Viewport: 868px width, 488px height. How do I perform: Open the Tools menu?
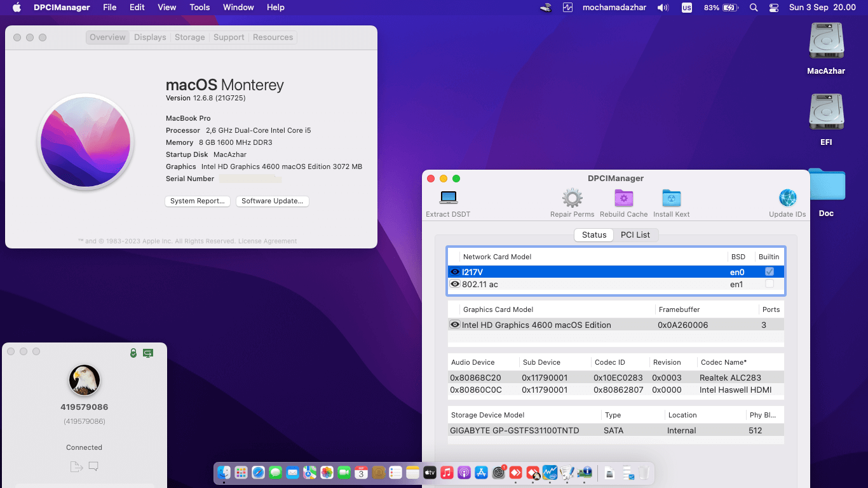pos(200,8)
